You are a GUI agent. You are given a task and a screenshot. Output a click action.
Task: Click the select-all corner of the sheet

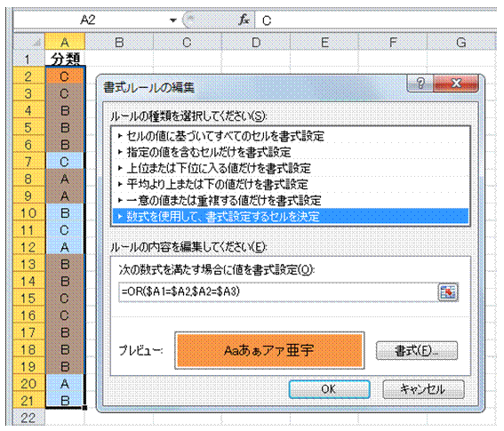point(29,42)
